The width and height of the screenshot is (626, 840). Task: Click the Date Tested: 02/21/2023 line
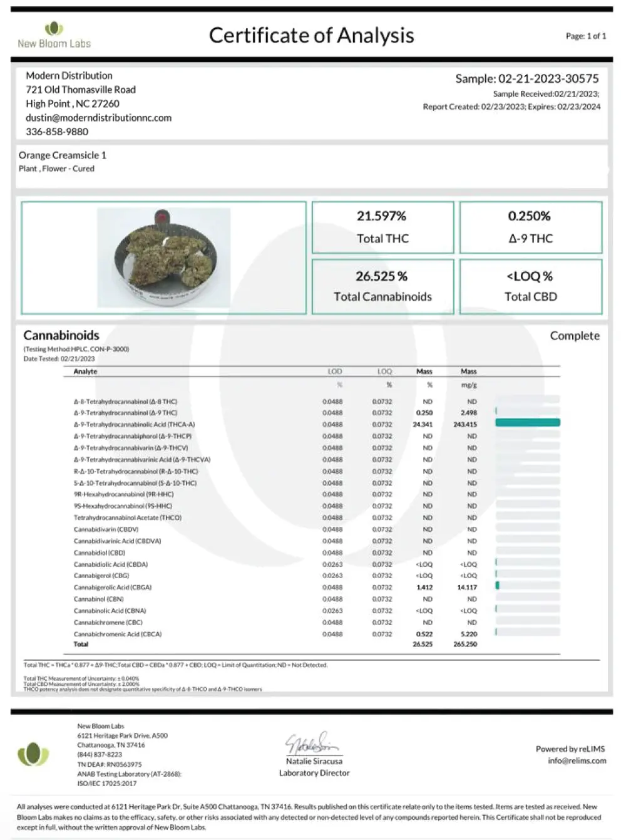click(x=59, y=359)
